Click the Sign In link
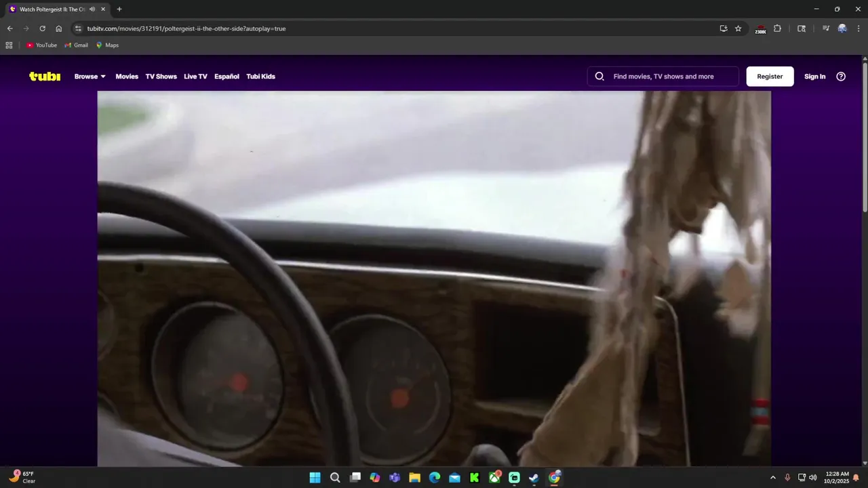This screenshot has width=868, height=488. (814, 77)
